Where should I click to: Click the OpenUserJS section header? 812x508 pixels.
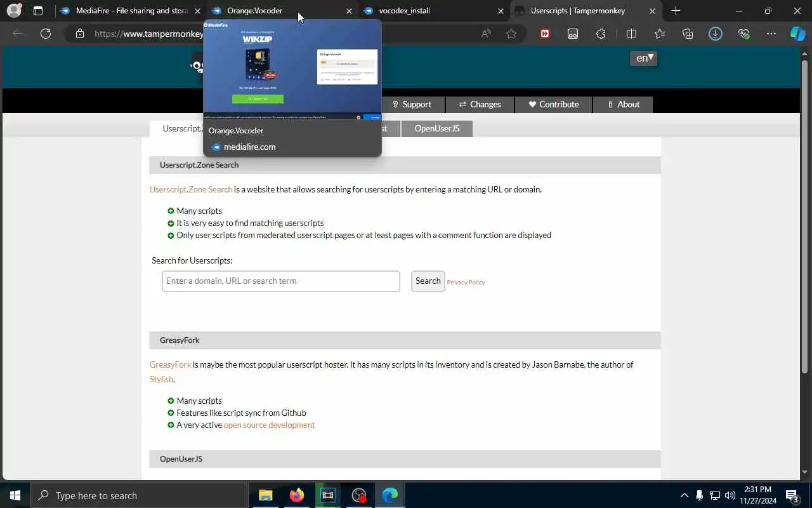(x=405, y=459)
